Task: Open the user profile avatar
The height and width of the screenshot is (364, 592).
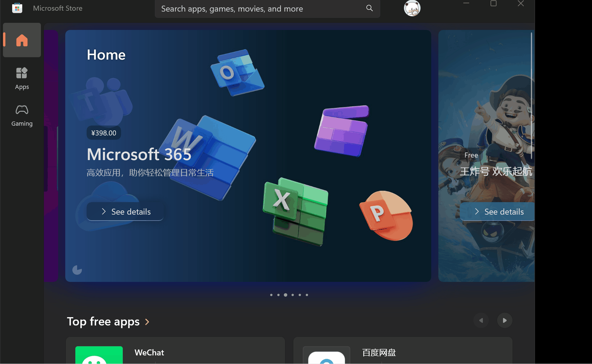Action: pos(412,8)
